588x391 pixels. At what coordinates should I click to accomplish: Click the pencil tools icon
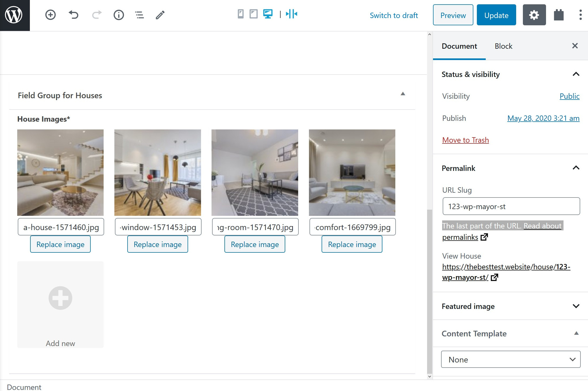[x=160, y=15]
